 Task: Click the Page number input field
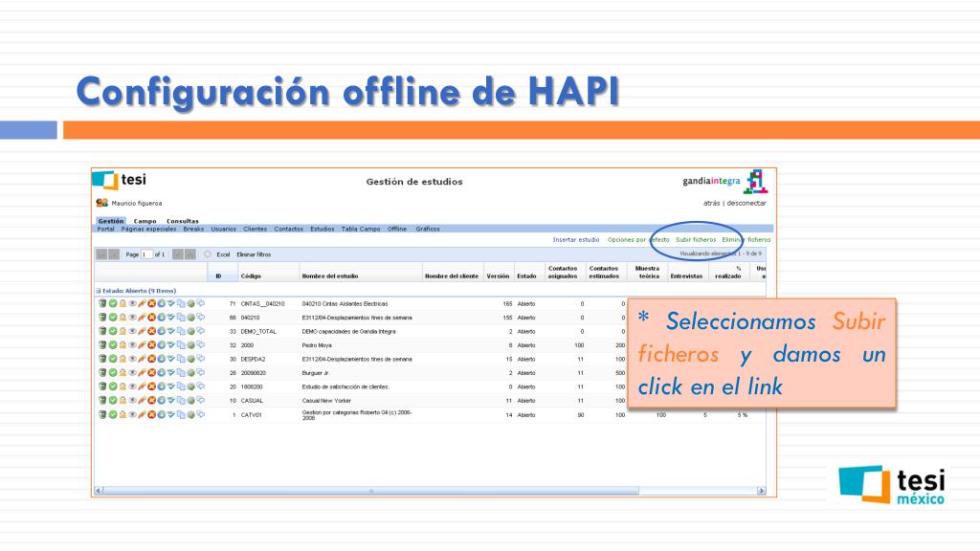coord(146,254)
